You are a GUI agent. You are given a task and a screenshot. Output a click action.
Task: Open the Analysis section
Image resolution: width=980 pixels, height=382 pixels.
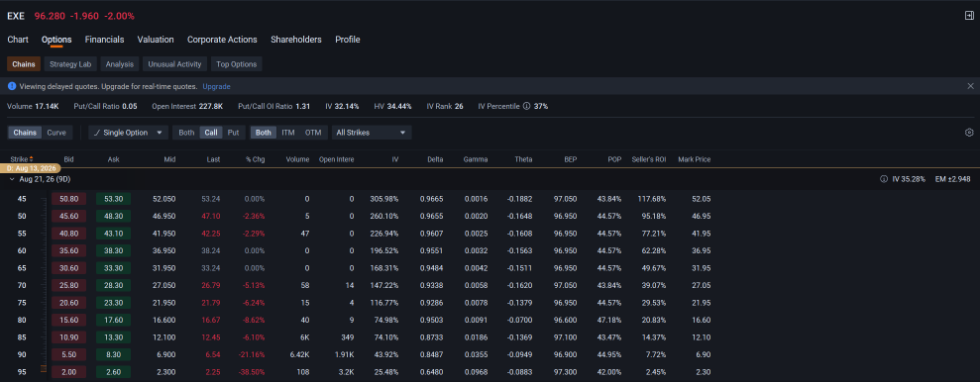[119, 64]
